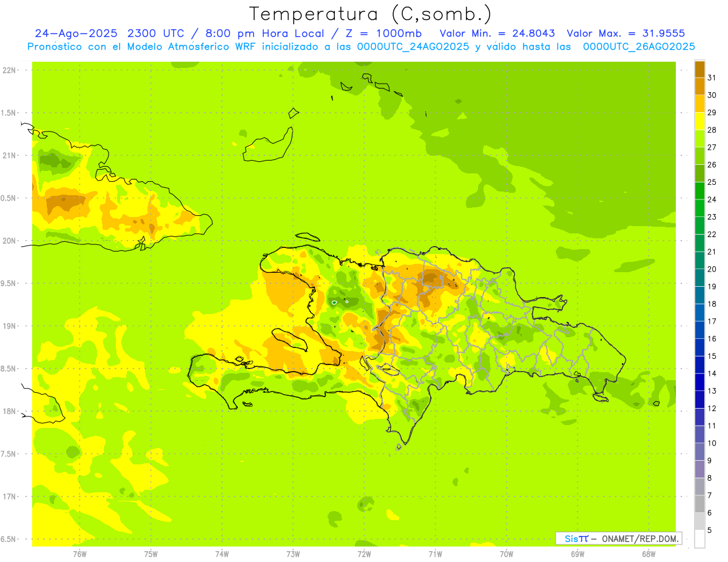Click the amber swatch between 29 and 30
Screen dimensions: 728x562
pyautogui.click(x=699, y=104)
